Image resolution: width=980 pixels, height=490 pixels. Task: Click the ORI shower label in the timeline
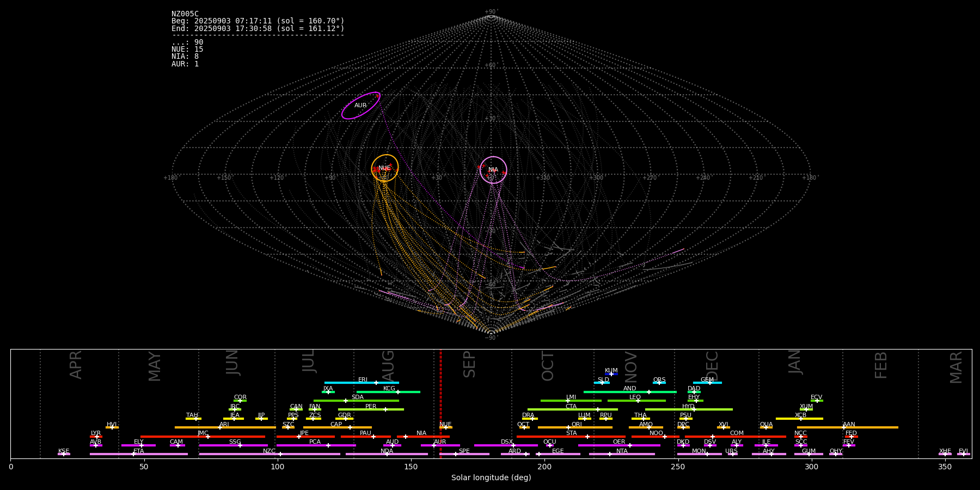[577, 425]
